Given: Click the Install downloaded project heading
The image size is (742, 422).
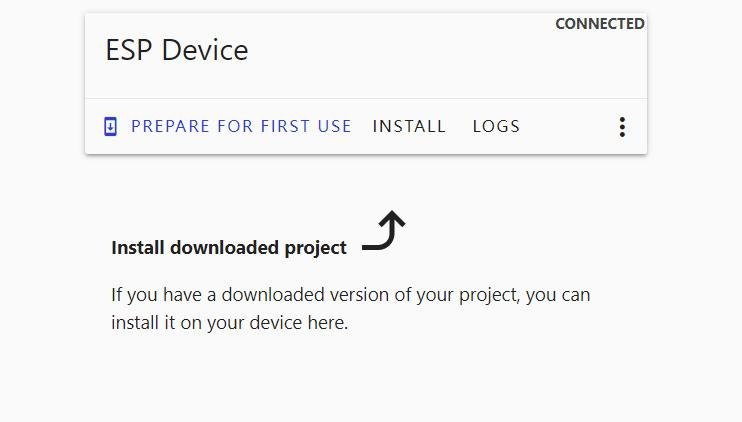Looking at the screenshot, I should pos(229,248).
